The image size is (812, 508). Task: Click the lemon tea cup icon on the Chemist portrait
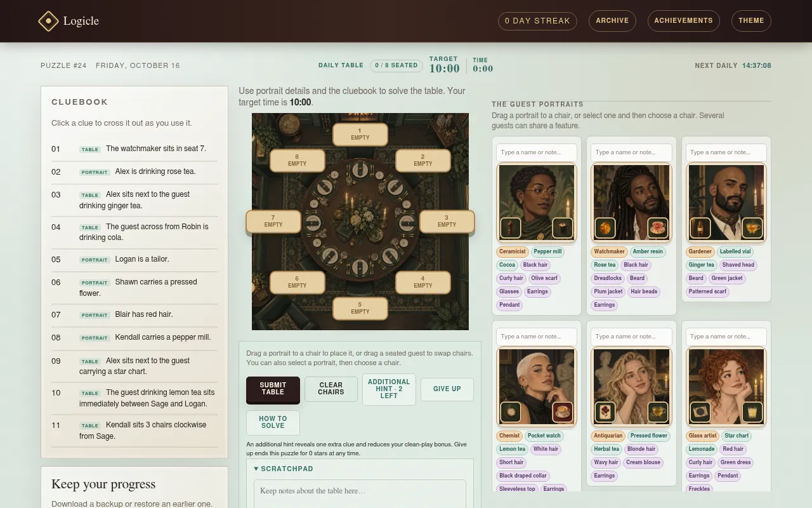point(563,411)
